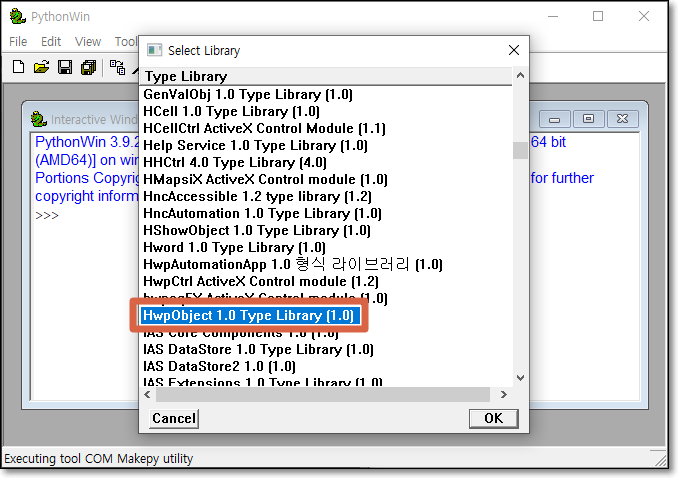Select GenValObj 1.0 Type Library (1.0)
The width and height of the screenshot is (678, 478).
[248, 94]
